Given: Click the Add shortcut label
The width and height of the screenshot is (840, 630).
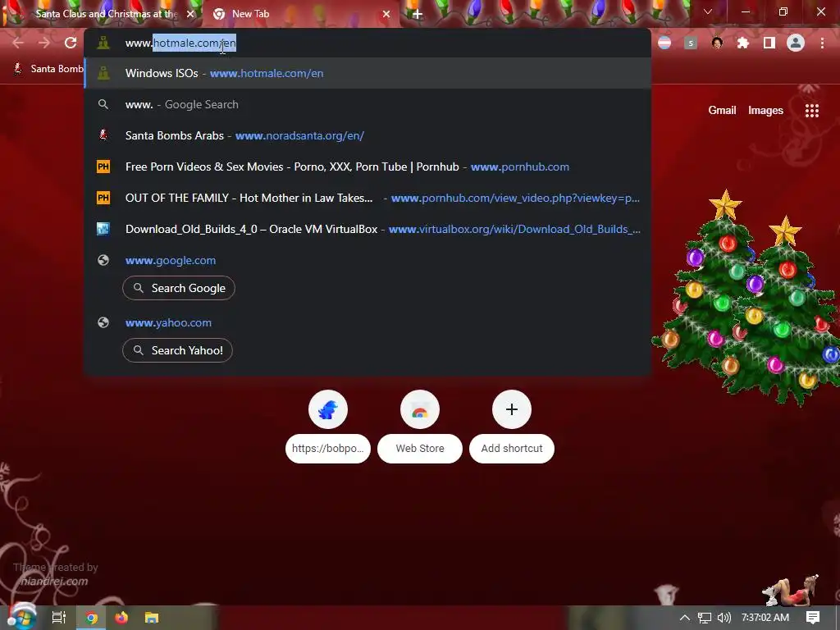Looking at the screenshot, I should (x=512, y=449).
